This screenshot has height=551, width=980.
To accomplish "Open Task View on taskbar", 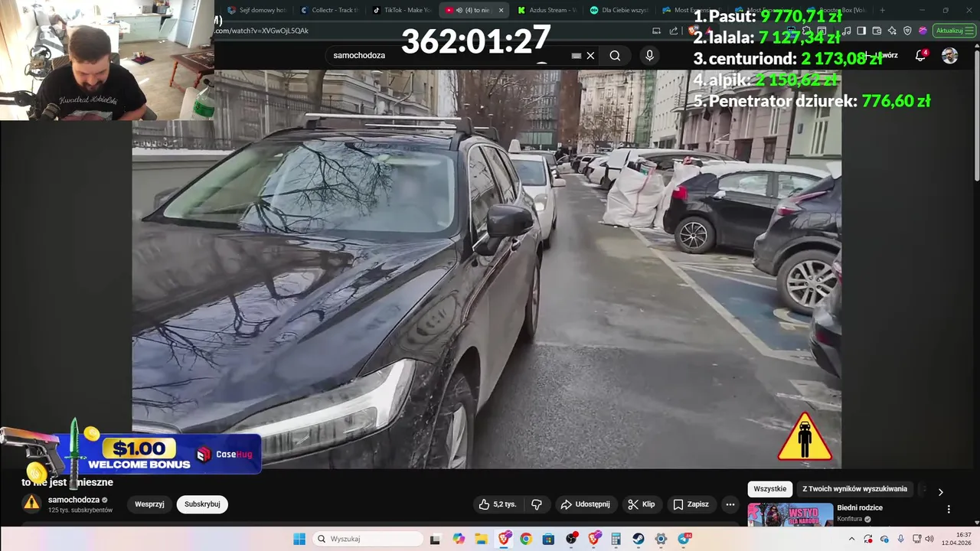I will click(435, 539).
